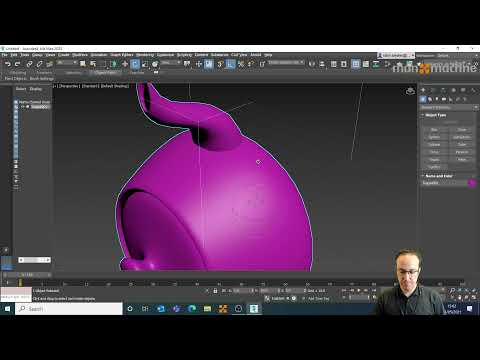The width and height of the screenshot is (480, 360).
Task: Click the Geometry category icon in Create panel
Action: click(423, 99)
